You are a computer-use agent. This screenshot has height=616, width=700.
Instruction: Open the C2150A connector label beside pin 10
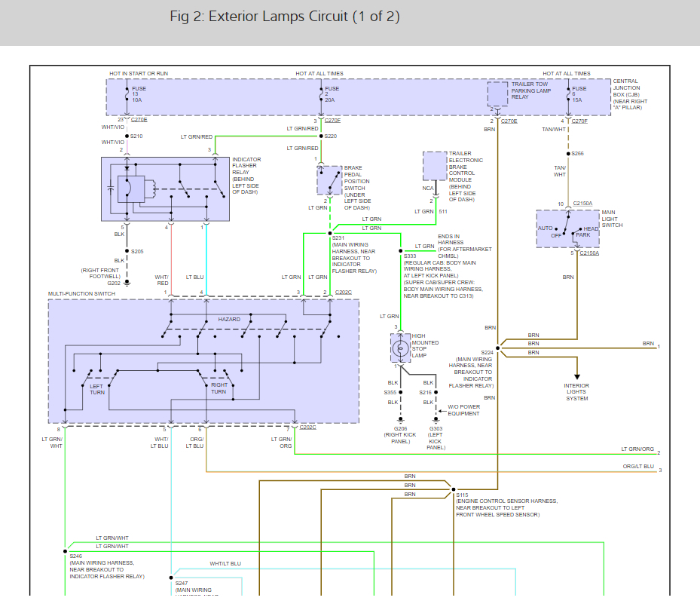click(582, 204)
